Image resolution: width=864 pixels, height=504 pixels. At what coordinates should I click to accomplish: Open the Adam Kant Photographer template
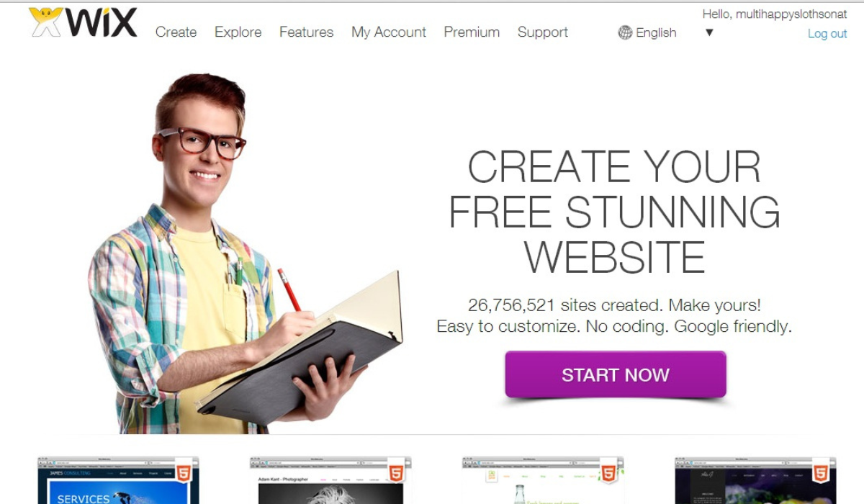pyautogui.click(x=331, y=480)
